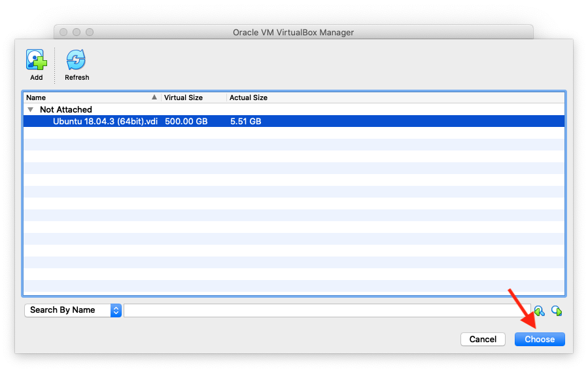Sort by the Virtual Size column header
This screenshot has height=371, width=588.
coord(193,97)
